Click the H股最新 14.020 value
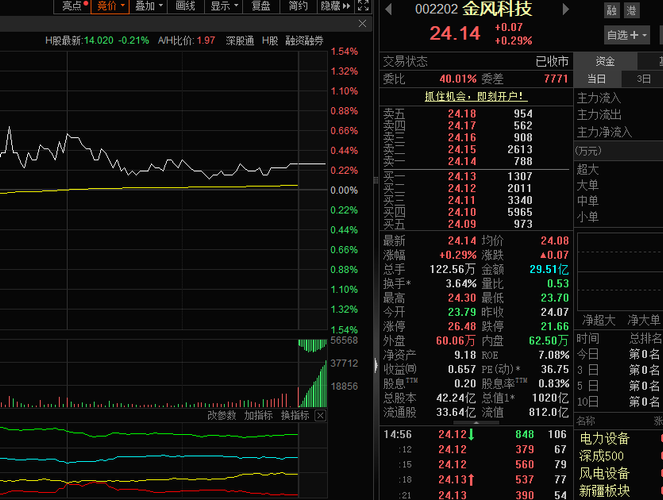The width and height of the screenshot is (663, 500). pyautogui.click(x=99, y=41)
